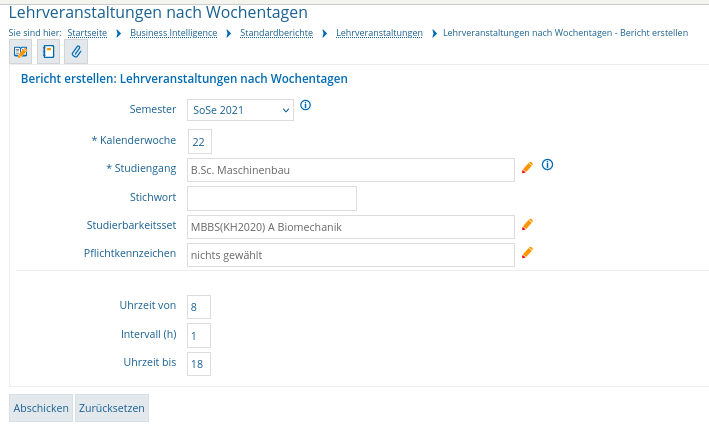Screen dimensions: 709x428
Task: Click the notebook icon in toolbar
Action: point(48,52)
